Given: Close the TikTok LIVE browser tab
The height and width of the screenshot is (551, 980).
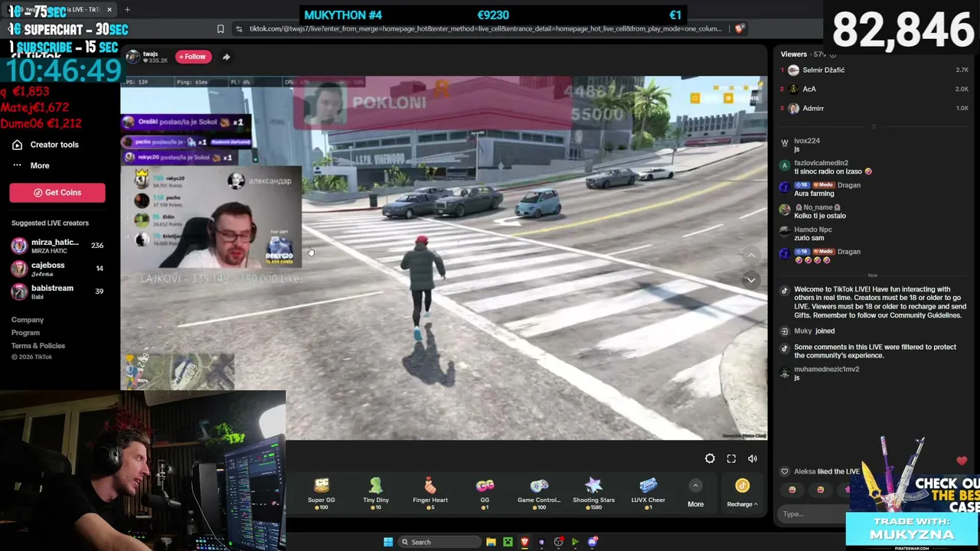Looking at the screenshot, I should tap(109, 9).
